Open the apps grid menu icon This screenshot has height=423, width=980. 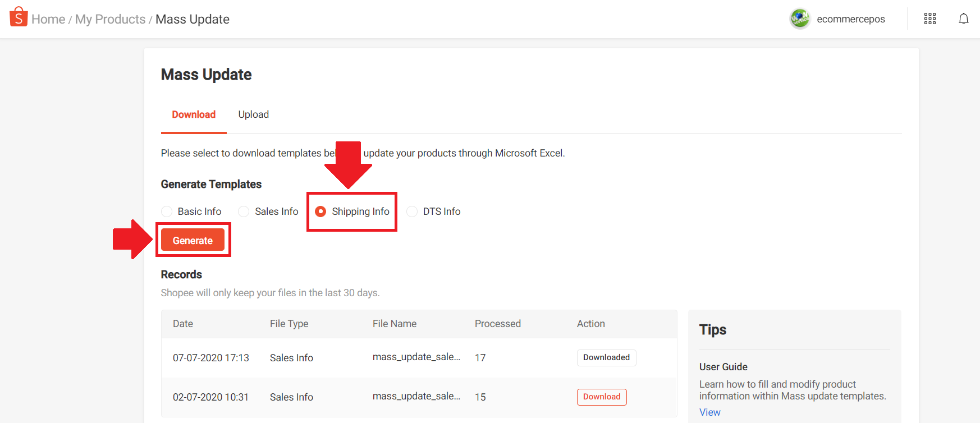pyautogui.click(x=929, y=19)
